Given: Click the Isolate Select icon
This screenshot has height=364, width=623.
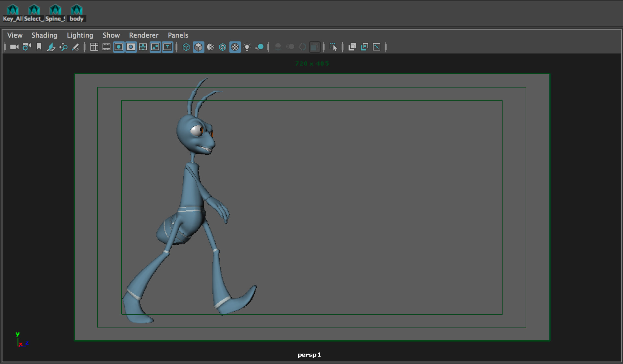Looking at the screenshot, I should pyautogui.click(x=333, y=47).
